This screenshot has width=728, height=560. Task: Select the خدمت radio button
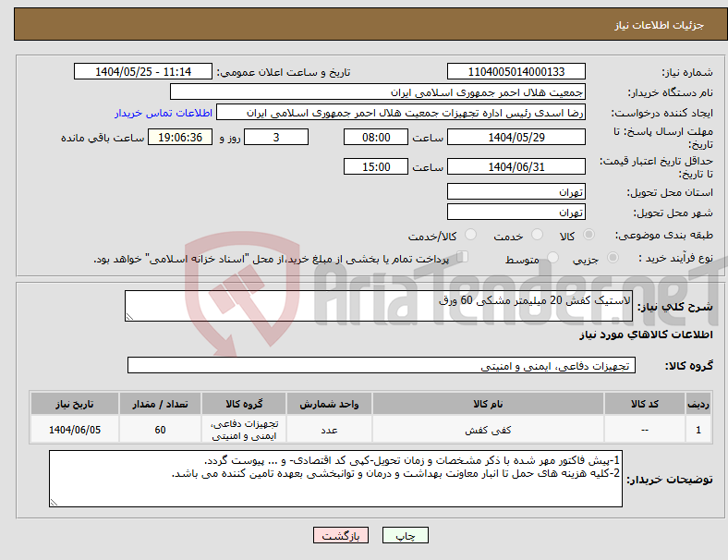click(537, 235)
